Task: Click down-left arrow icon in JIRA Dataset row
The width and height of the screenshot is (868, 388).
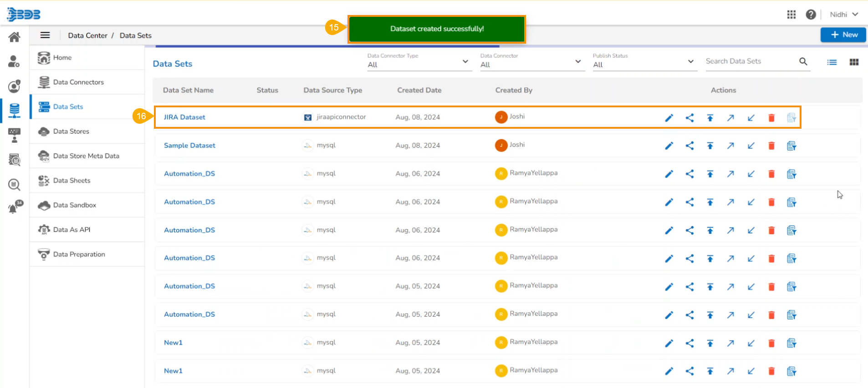Action: pos(751,118)
